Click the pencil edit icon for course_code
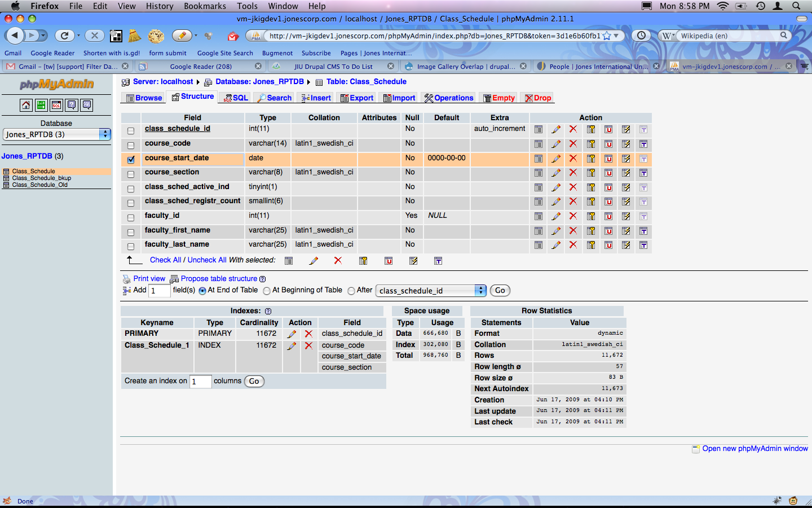The height and width of the screenshot is (508, 812). click(556, 144)
